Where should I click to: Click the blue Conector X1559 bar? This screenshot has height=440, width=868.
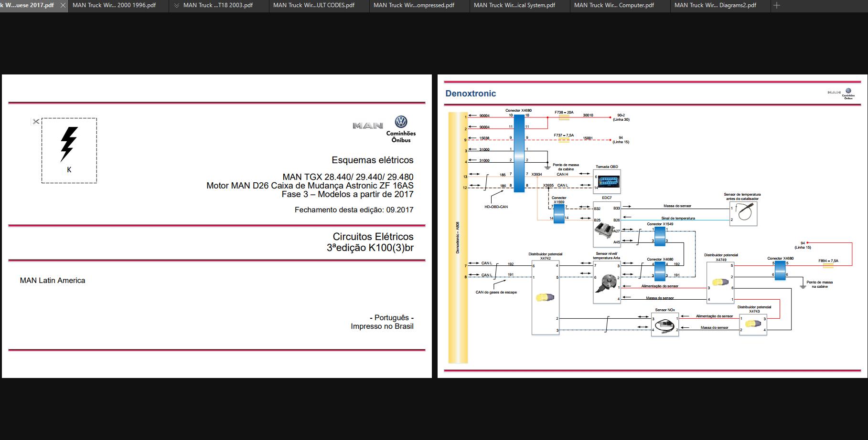tap(558, 214)
